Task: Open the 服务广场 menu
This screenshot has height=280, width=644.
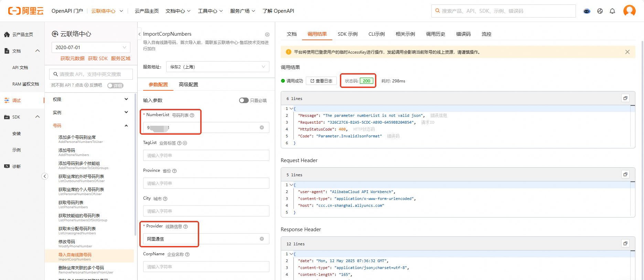Action: pos(243,11)
